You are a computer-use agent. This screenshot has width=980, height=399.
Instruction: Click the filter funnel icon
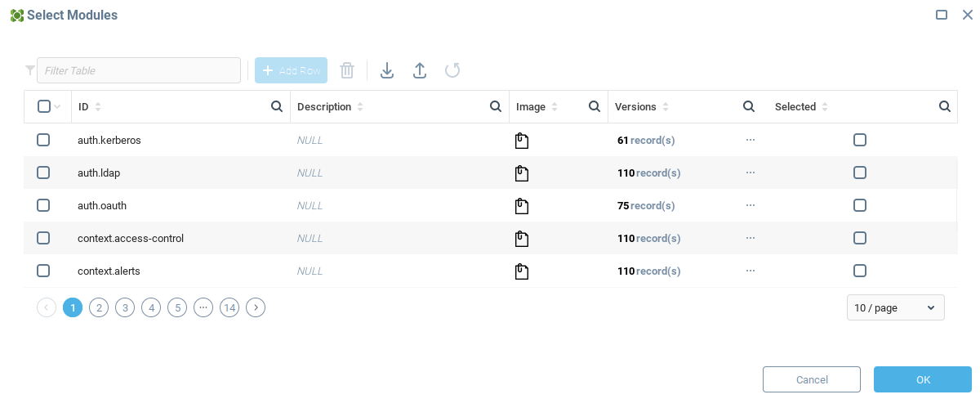tap(30, 70)
